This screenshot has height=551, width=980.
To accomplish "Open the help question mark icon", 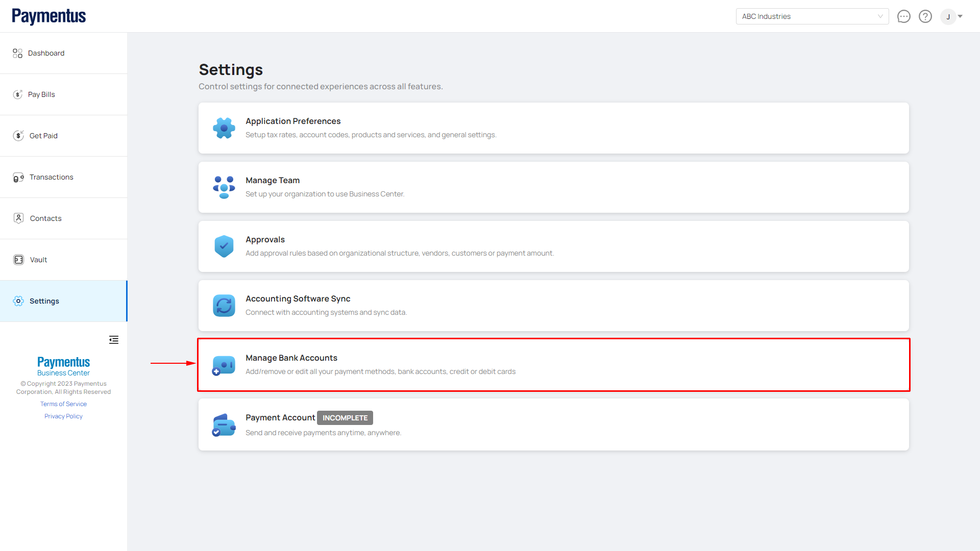I will [925, 16].
